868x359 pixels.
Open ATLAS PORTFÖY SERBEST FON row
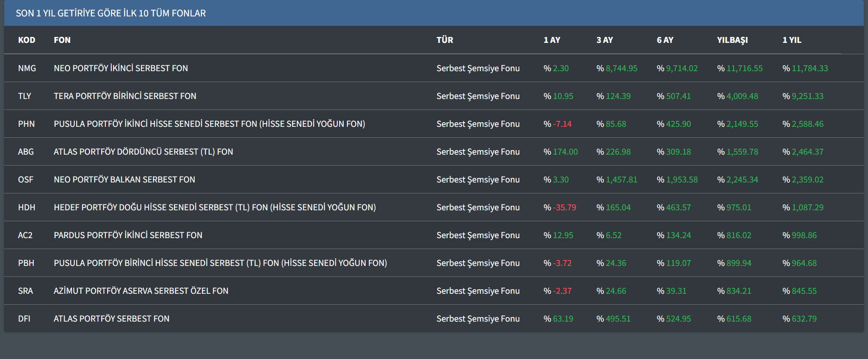[x=112, y=319]
